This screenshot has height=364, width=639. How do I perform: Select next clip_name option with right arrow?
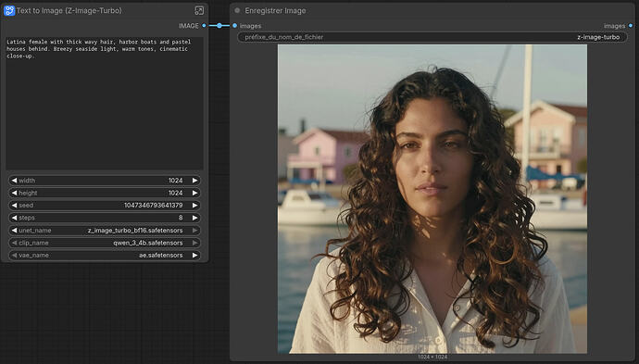[194, 243]
